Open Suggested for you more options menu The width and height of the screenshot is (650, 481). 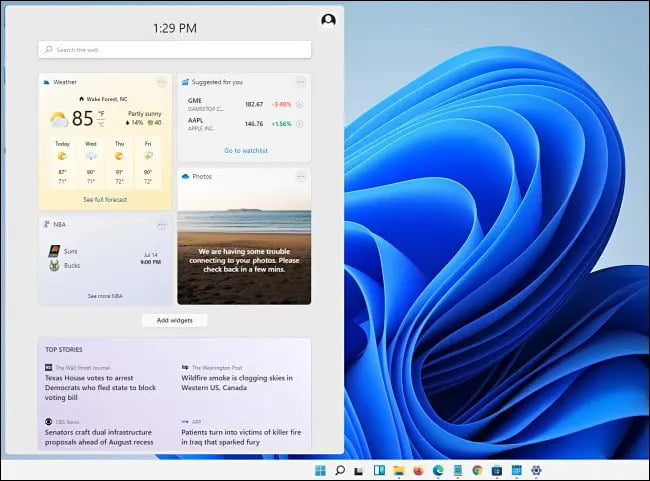point(301,82)
